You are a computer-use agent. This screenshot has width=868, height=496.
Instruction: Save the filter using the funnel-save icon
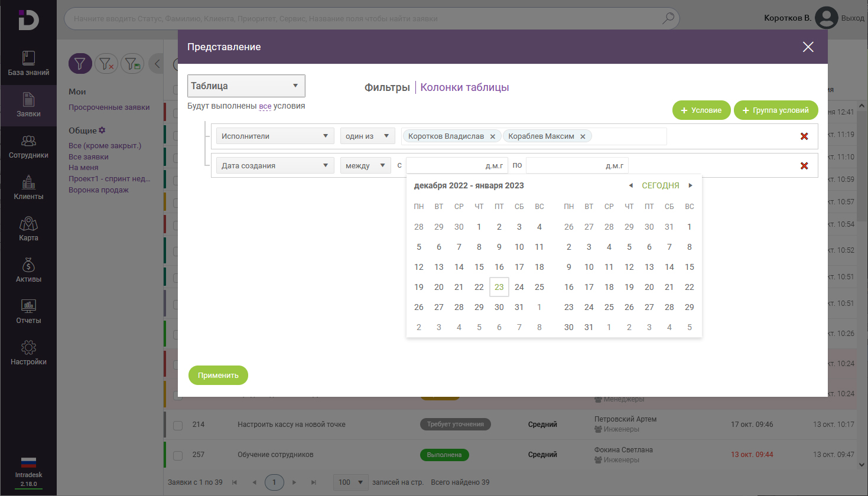[x=132, y=63]
